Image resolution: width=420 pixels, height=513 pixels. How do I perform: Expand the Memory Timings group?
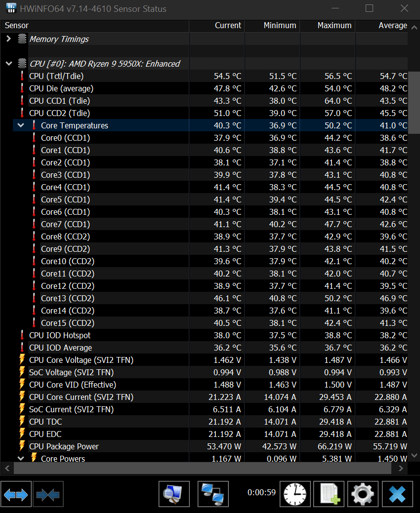(9, 39)
